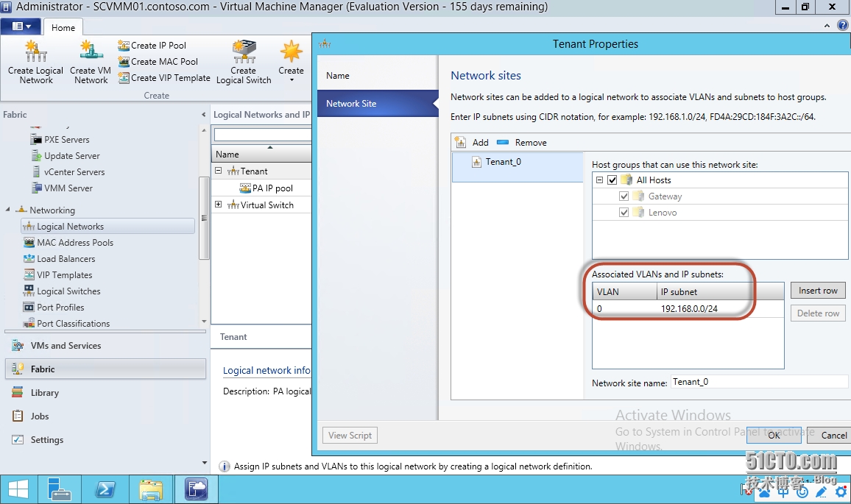Open the Library workspace
Viewport: 851px width, 504px height.
(105, 393)
